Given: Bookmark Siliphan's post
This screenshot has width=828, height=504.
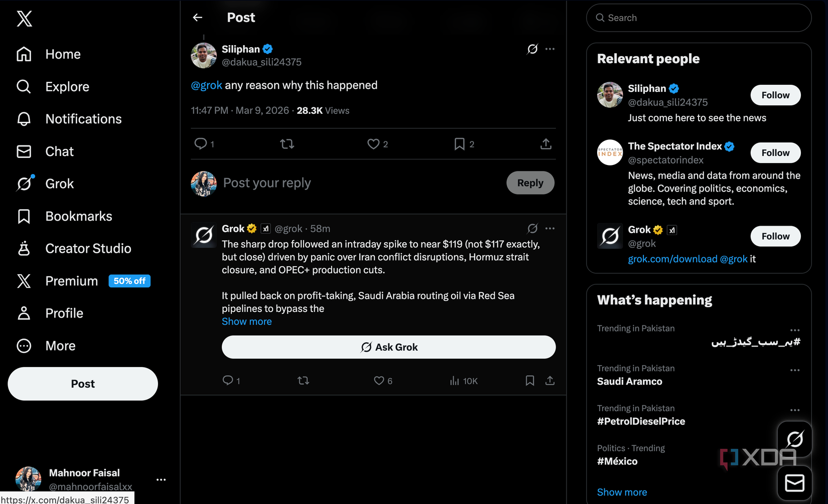Looking at the screenshot, I should point(459,144).
